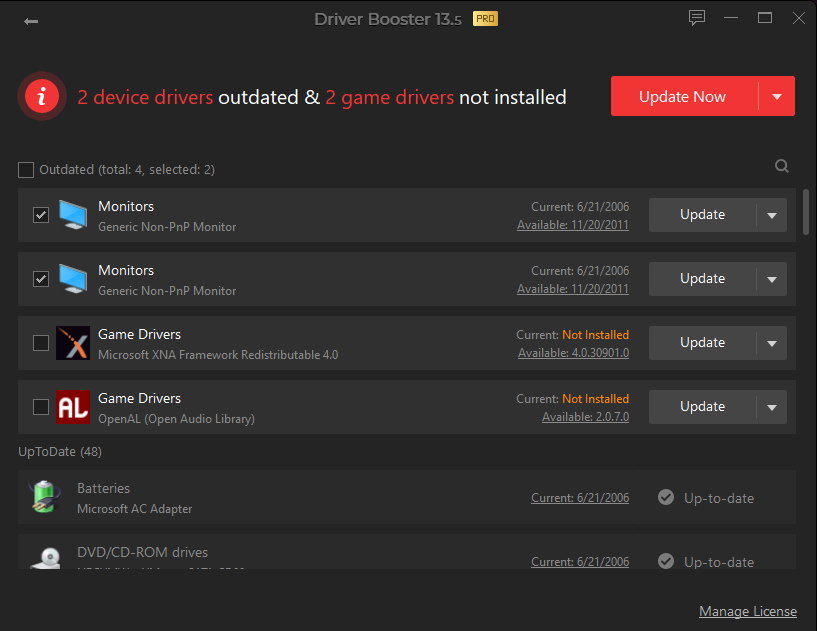This screenshot has width=817, height=631.
Task: Click the 2 device drivers red text
Action: 145,97
